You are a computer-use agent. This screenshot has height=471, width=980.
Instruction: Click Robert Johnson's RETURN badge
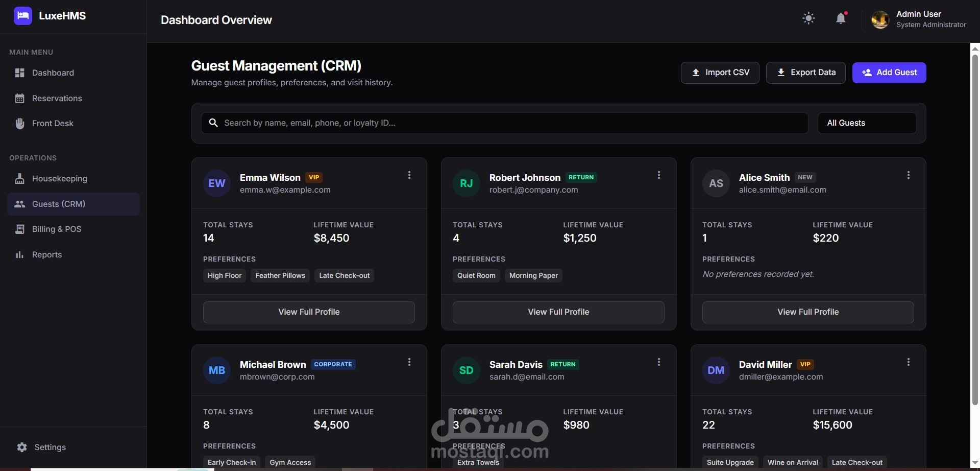[x=581, y=177]
